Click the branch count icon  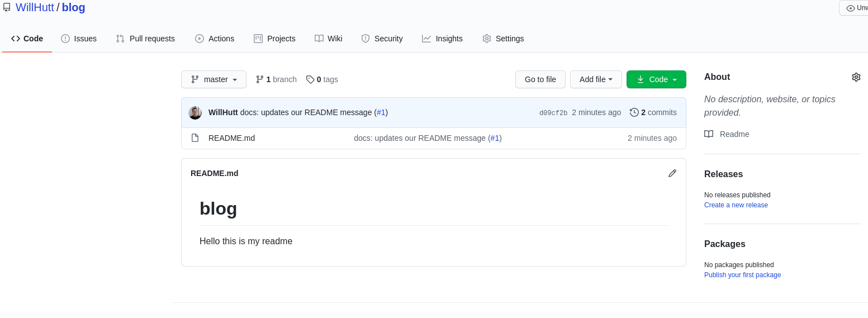click(259, 79)
